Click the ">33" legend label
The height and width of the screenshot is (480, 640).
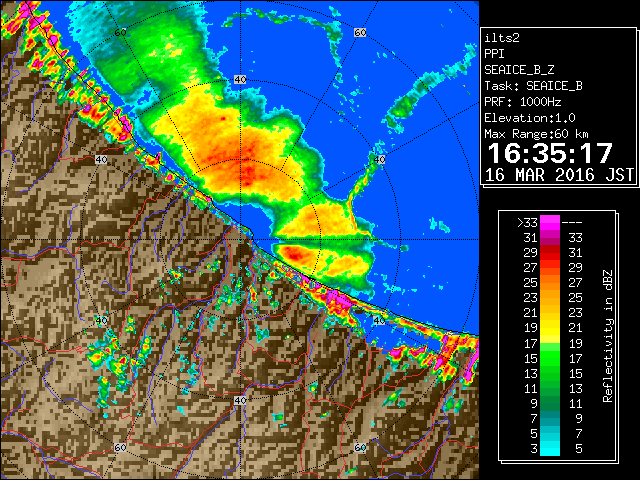pyautogui.click(x=527, y=223)
